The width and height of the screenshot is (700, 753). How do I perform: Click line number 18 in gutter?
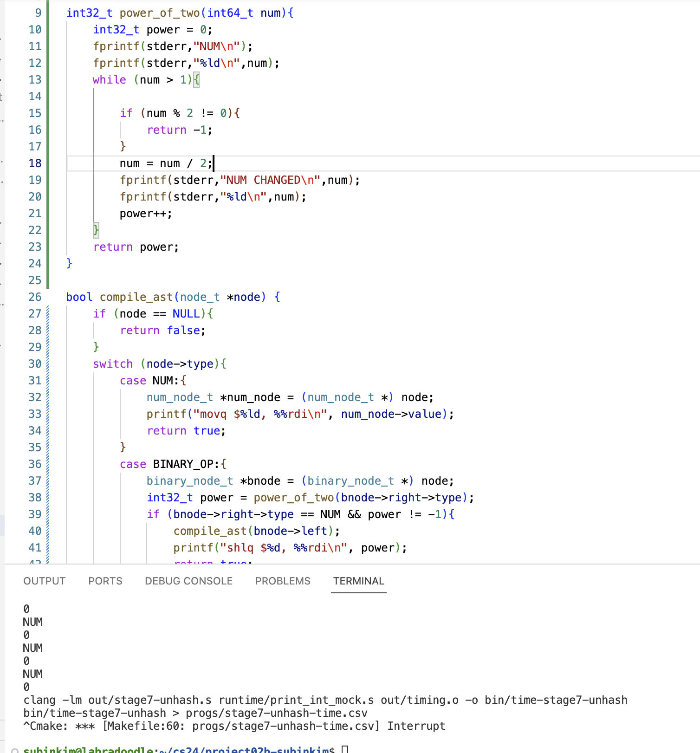[35, 163]
